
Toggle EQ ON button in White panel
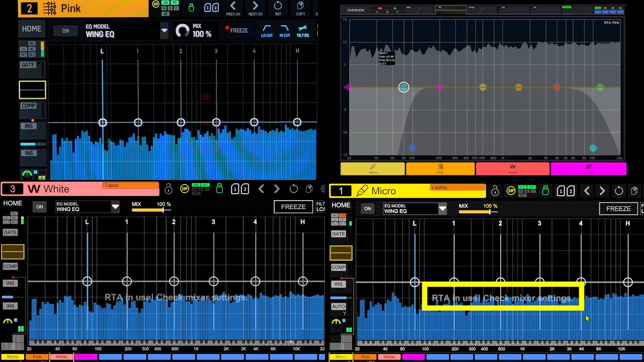pyautogui.click(x=39, y=207)
